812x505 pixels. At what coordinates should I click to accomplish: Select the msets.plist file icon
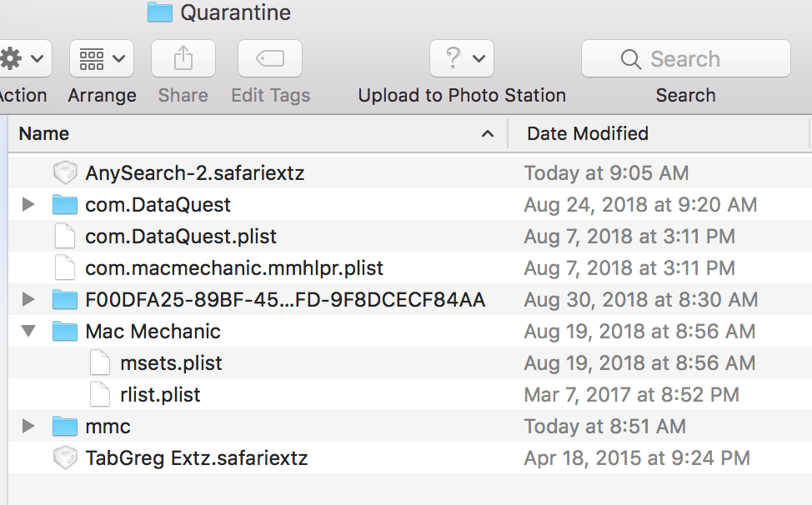point(100,363)
